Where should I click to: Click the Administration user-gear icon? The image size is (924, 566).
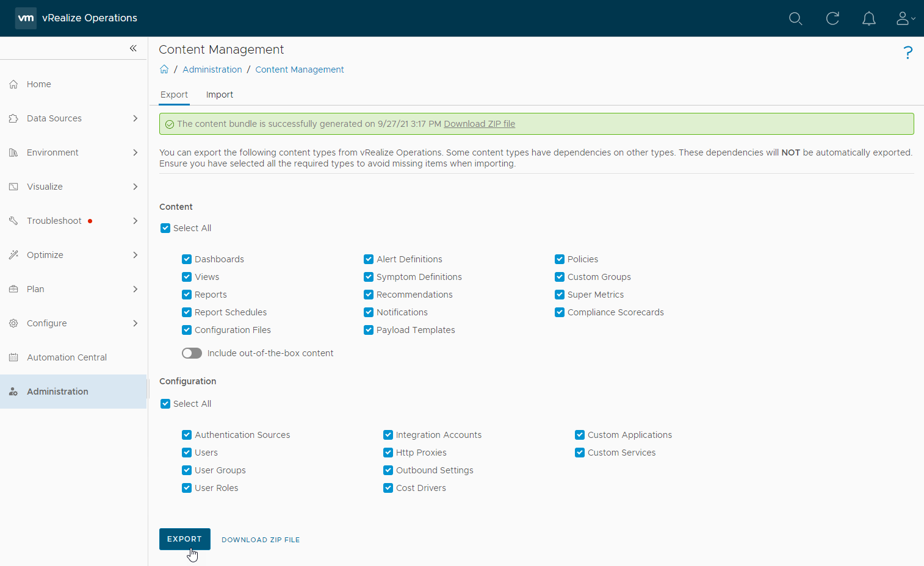(x=13, y=392)
